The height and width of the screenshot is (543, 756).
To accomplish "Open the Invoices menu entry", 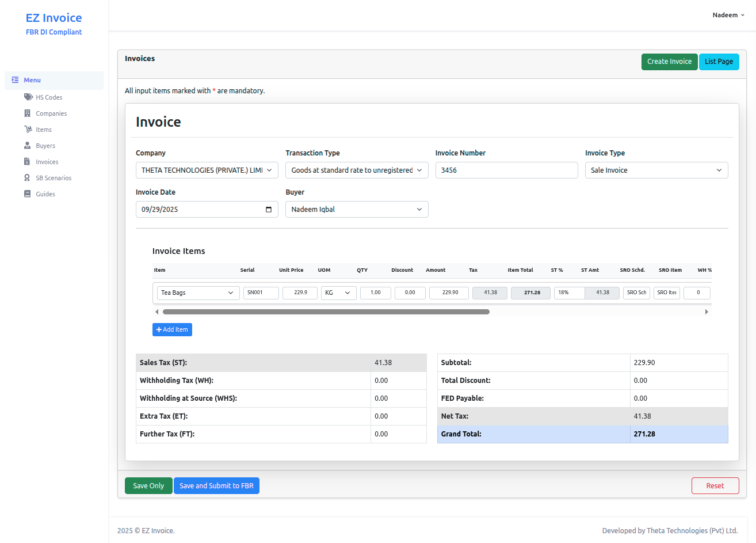I will 47,162.
